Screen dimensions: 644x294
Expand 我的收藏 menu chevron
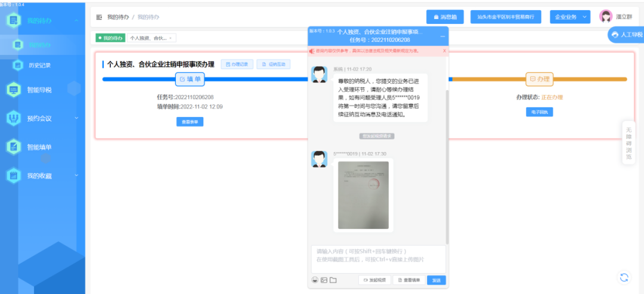pos(77,176)
